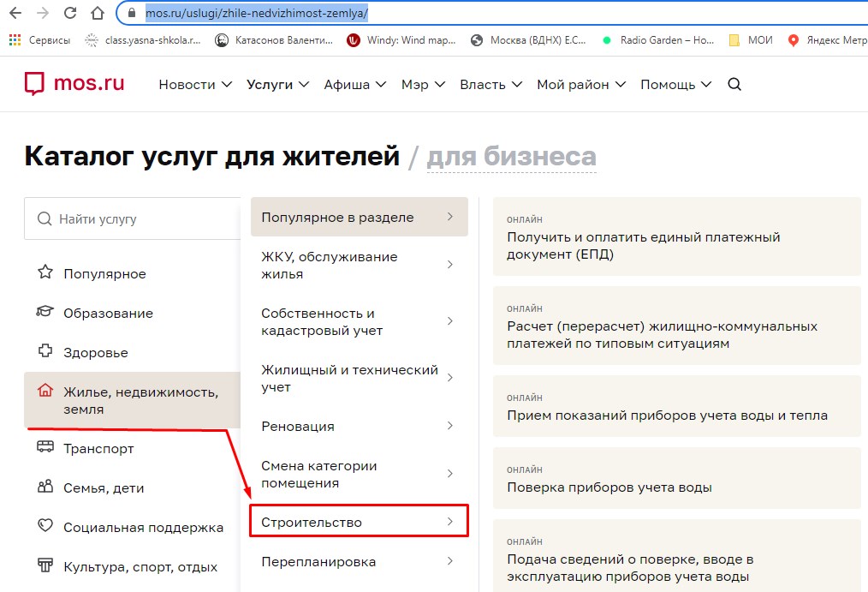Open Получить и оплатить единый платежный документ
The image size is (868, 592).
676,236
